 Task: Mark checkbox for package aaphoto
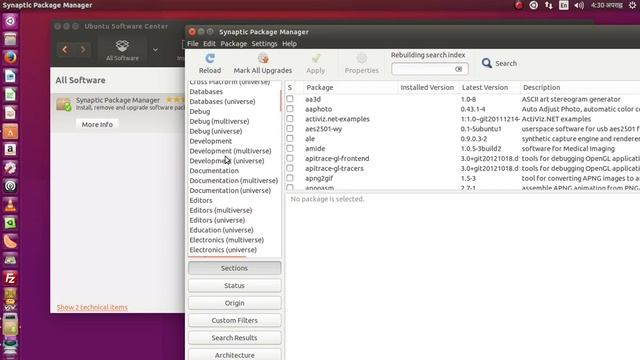point(290,109)
